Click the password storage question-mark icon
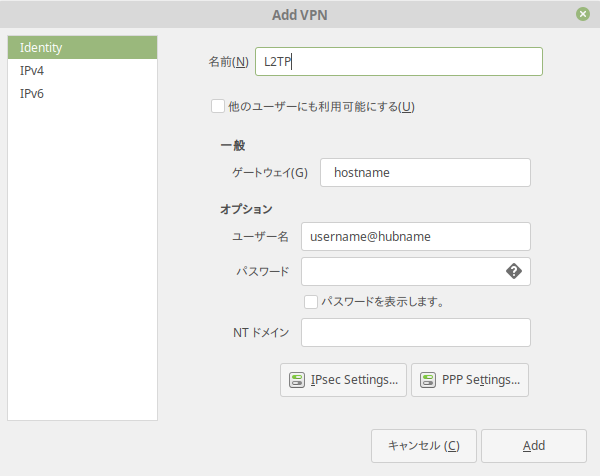Image resolution: width=600 pixels, height=476 pixels. [x=514, y=271]
